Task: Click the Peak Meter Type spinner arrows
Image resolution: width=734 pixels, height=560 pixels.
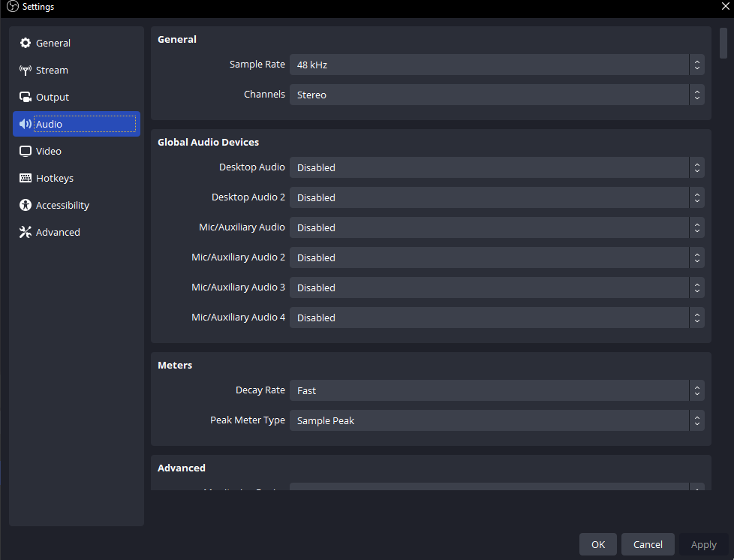Action: 697,420
